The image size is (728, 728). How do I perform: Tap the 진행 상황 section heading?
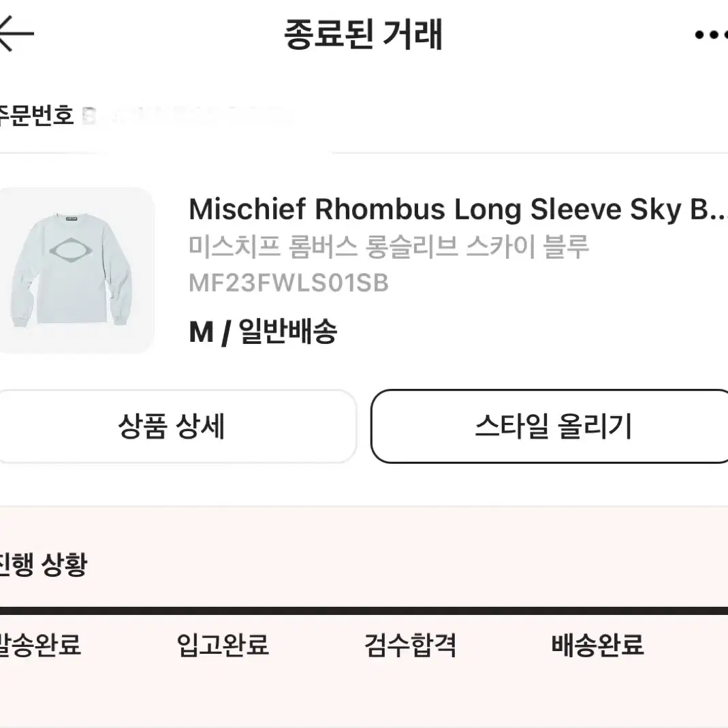click(43, 564)
